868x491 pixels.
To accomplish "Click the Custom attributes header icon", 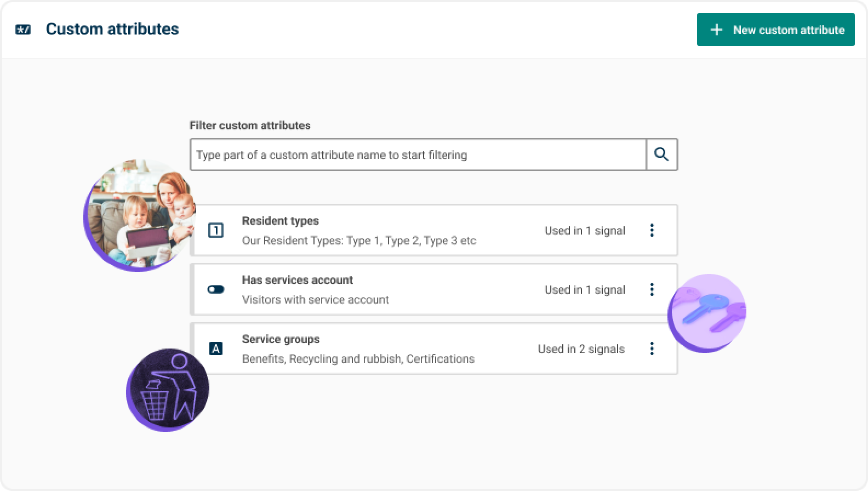I will pyautogui.click(x=23, y=30).
